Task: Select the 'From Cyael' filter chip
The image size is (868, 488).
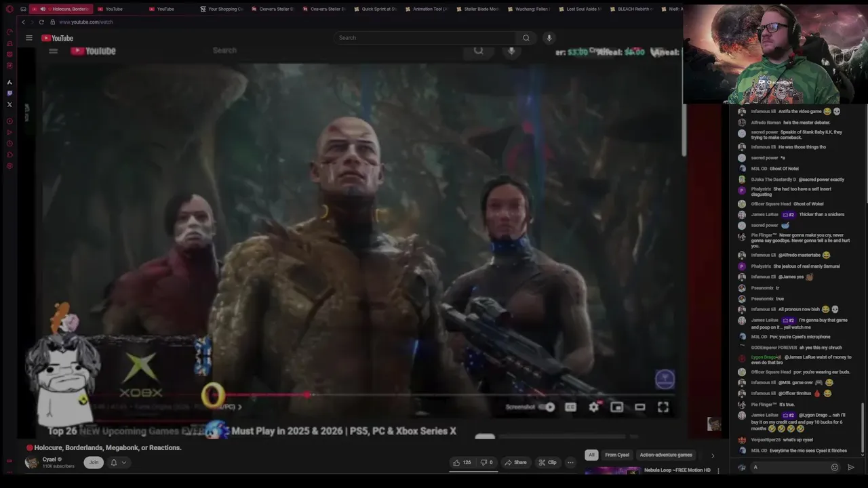Action: (x=617, y=455)
